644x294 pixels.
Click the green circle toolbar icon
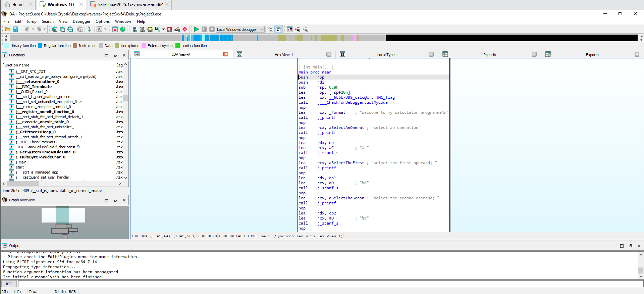[x=123, y=30]
